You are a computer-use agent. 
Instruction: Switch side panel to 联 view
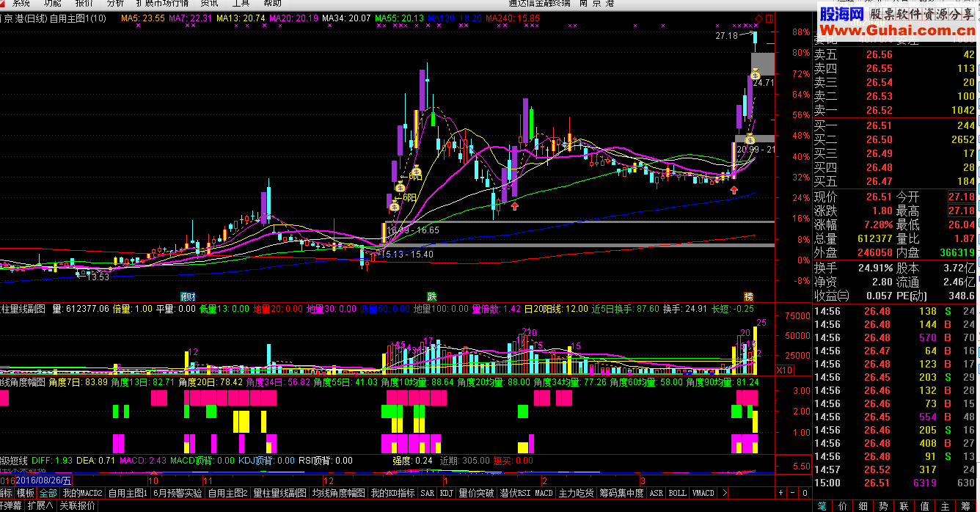pyautogui.click(x=904, y=505)
